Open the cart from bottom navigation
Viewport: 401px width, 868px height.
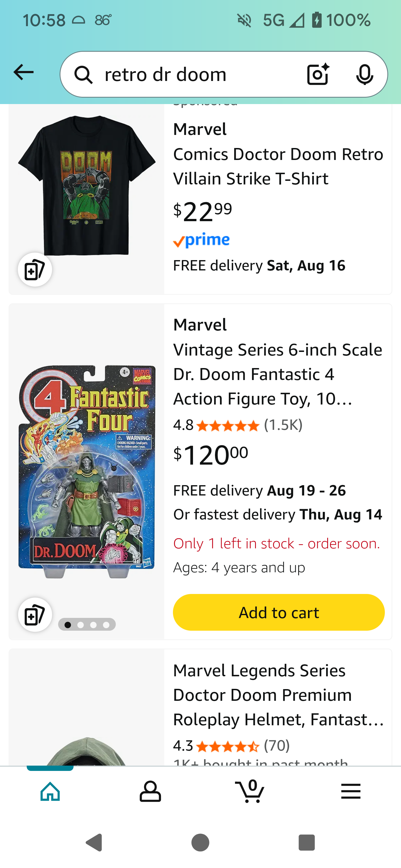[x=250, y=791]
